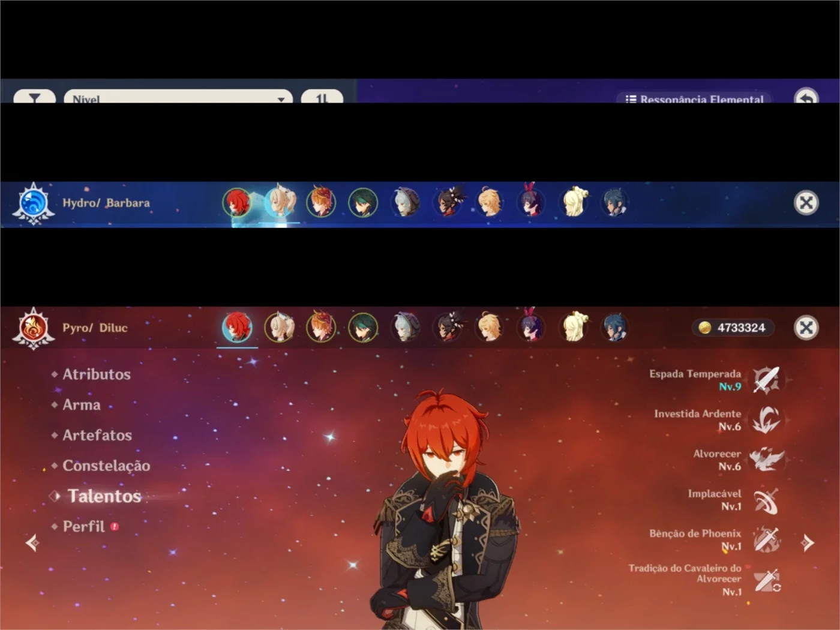This screenshot has width=840, height=630.
Task: Select spiky dark-haired avatar in Hydro Barbara bar
Action: point(448,202)
